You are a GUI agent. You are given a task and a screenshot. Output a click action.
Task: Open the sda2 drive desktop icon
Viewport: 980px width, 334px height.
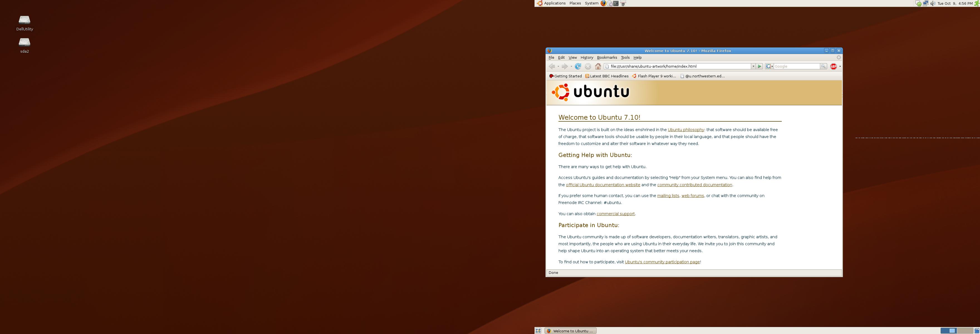24,42
